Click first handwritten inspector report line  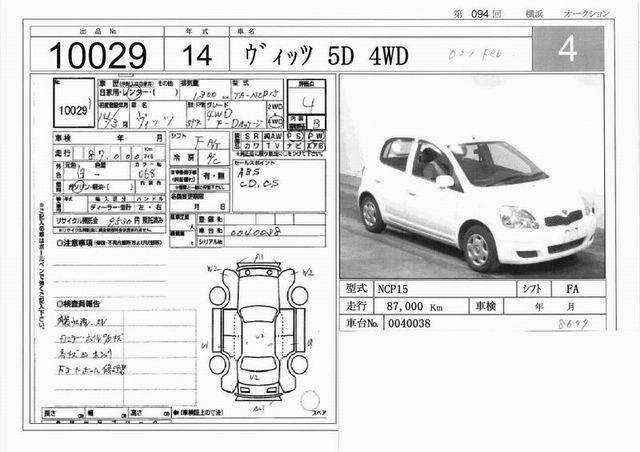pos(82,322)
